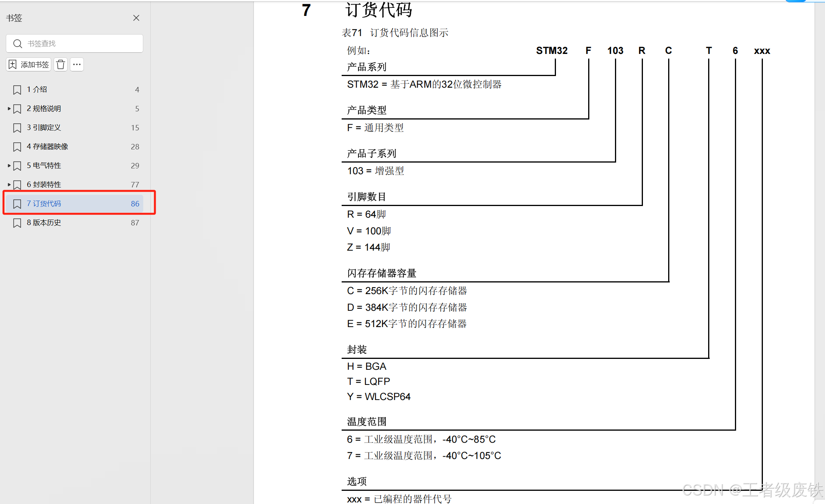
Task: Select the '8 版本历史' bookmark
Action: (44, 223)
